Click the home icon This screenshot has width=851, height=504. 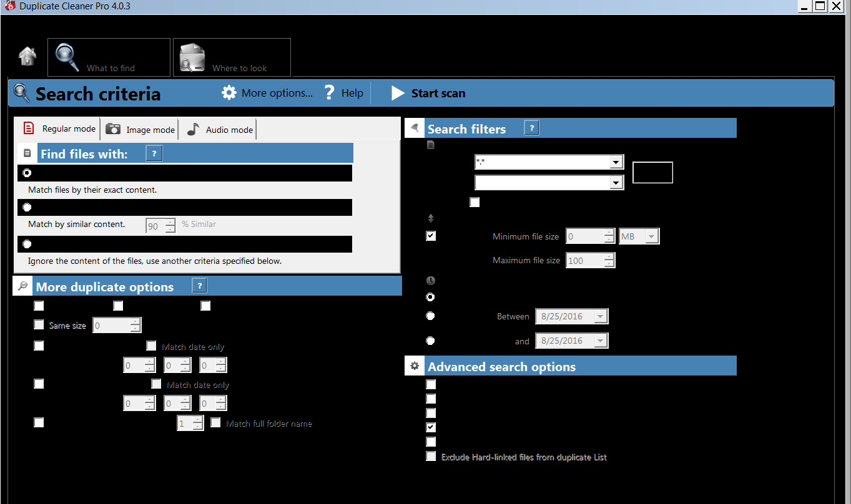coord(27,57)
